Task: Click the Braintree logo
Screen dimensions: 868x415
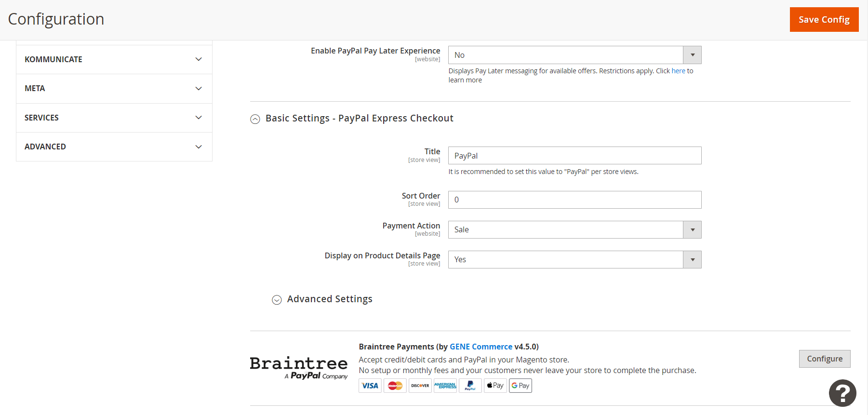Action: coord(299,368)
